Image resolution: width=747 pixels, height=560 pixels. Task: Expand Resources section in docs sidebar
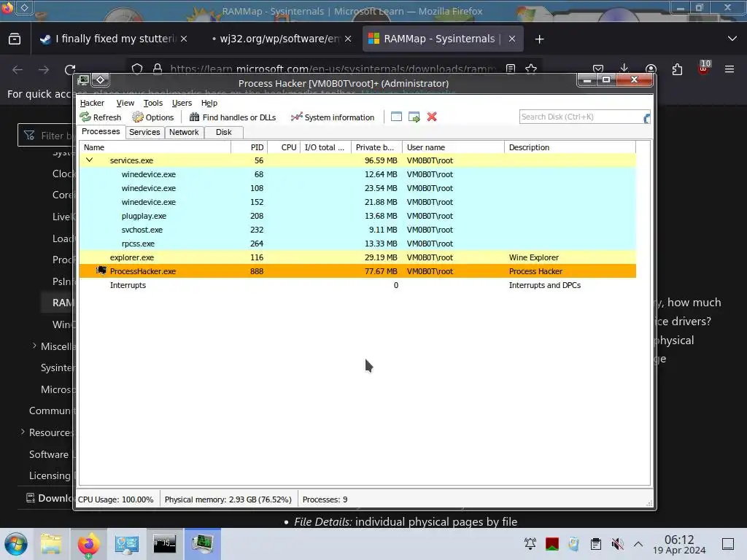(23, 432)
